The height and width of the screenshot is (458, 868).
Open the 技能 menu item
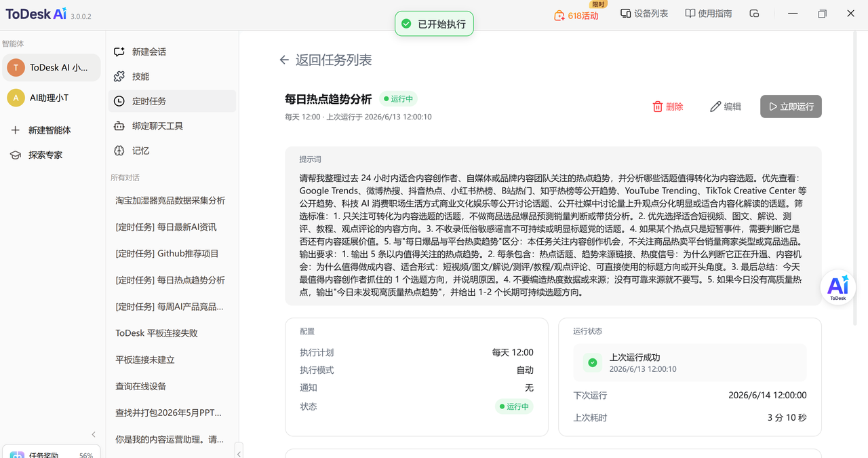[172, 77]
